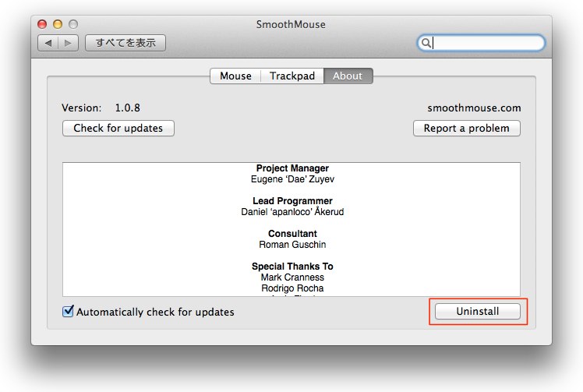Image resolution: width=583 pixels, height=392 pixels.
Task: Click Roman Guschin credit line
Action: point(292,245)
